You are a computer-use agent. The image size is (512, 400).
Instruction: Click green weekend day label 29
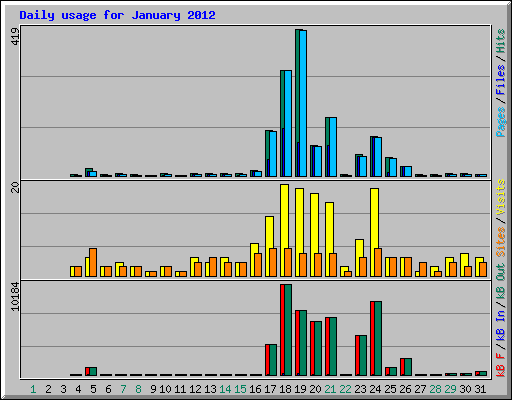pyautogui.click(x=450, y=389)
